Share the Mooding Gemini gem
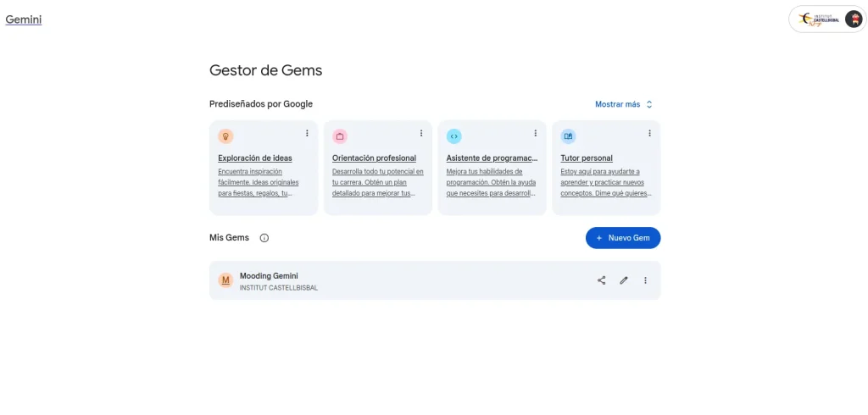This screenshot has height=415, width=868. click(x=602, y=280)
